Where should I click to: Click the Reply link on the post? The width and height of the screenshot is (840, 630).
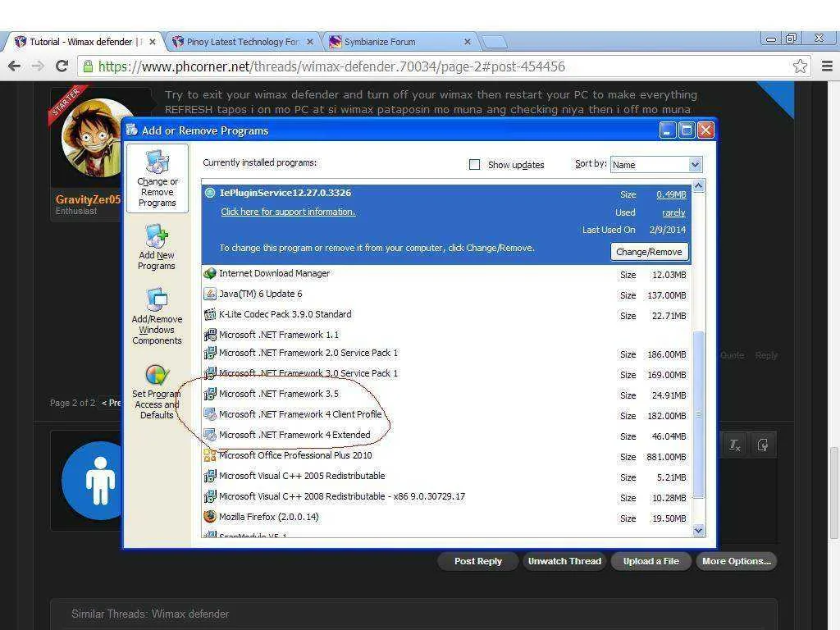pyautogui.click(x=766, y=355)
